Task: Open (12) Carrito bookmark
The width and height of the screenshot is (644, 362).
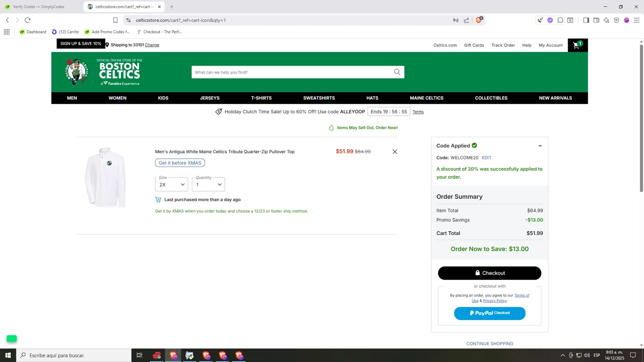Action: (65, 32)
